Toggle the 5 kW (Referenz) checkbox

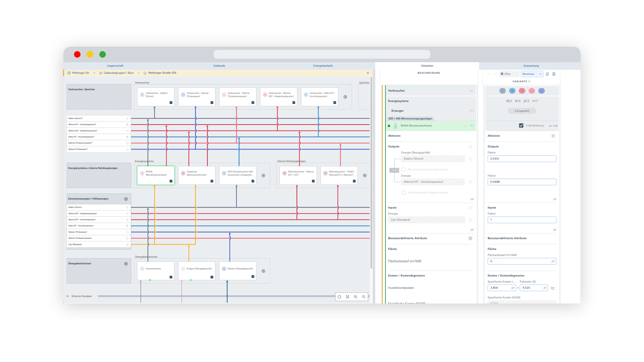click(521, 125)
